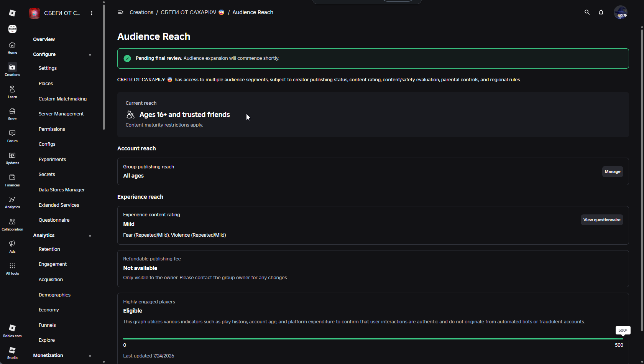644x364 pixels.
Task: Open Custom Matchmaking page
Action: coord(62,99)
